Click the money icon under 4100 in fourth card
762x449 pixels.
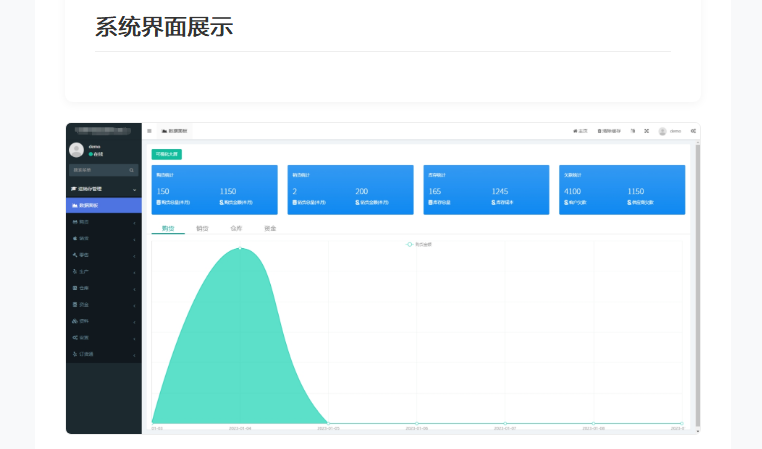click(x=566, y=203)
